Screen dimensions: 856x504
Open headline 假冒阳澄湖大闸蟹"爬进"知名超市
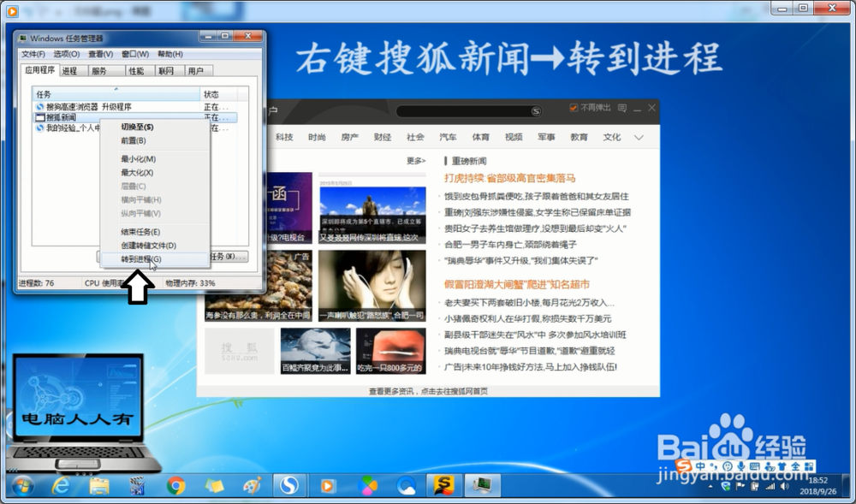517,284
